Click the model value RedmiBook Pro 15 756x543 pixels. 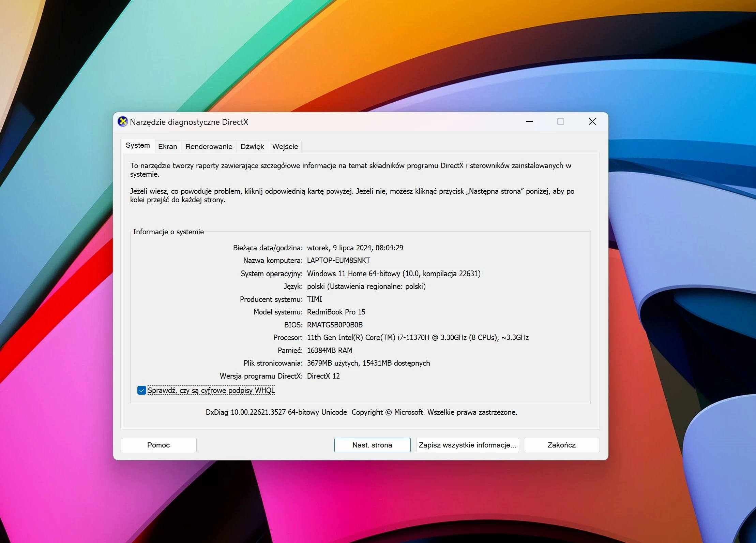pyautogui.click(x=336, y=312)
